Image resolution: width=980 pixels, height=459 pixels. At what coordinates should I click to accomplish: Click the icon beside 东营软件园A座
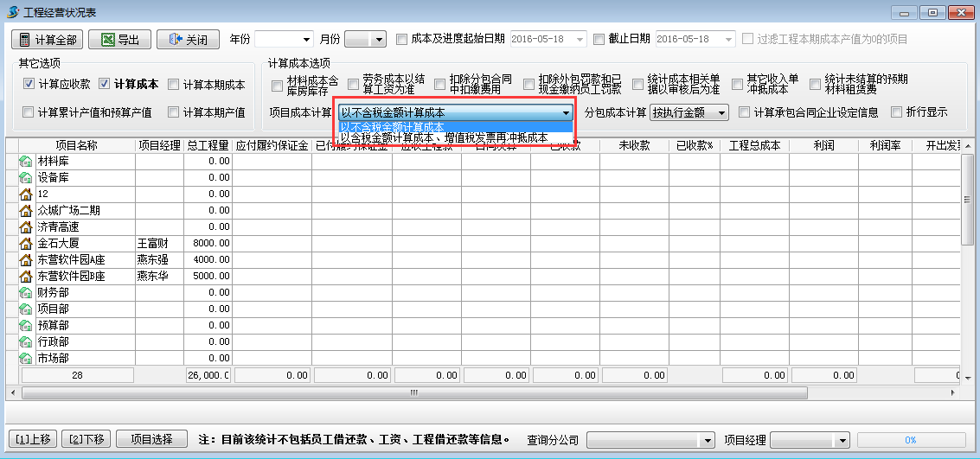(25, 259)
